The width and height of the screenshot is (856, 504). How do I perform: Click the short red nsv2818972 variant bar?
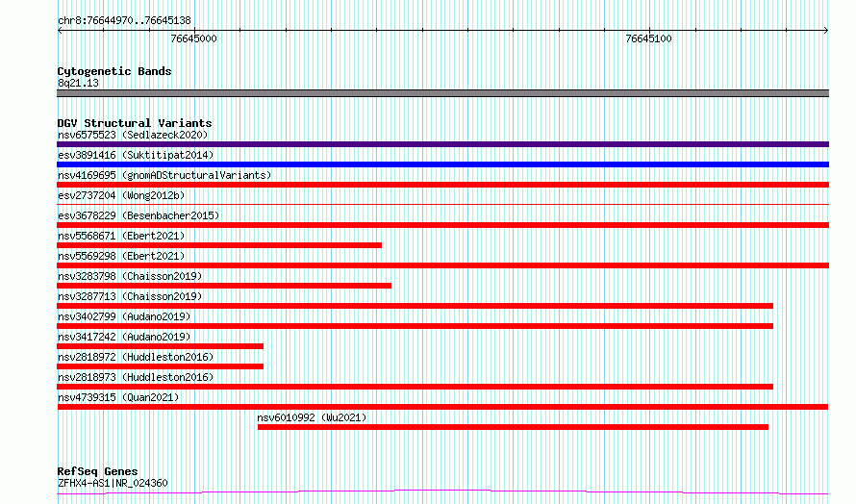tap(160, 366)
